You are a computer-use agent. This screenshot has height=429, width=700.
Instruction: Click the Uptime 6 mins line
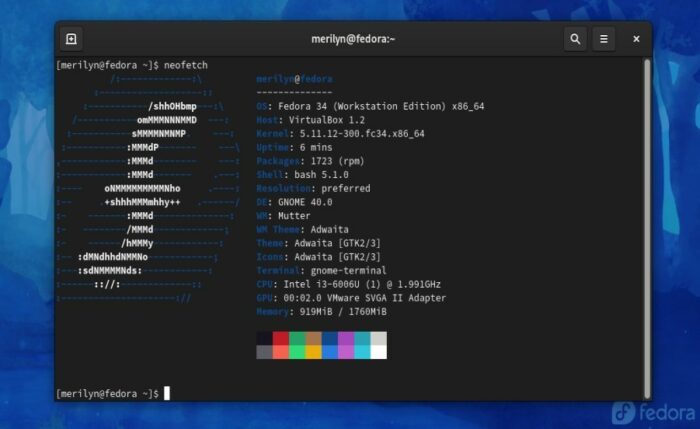coord(294,147)
